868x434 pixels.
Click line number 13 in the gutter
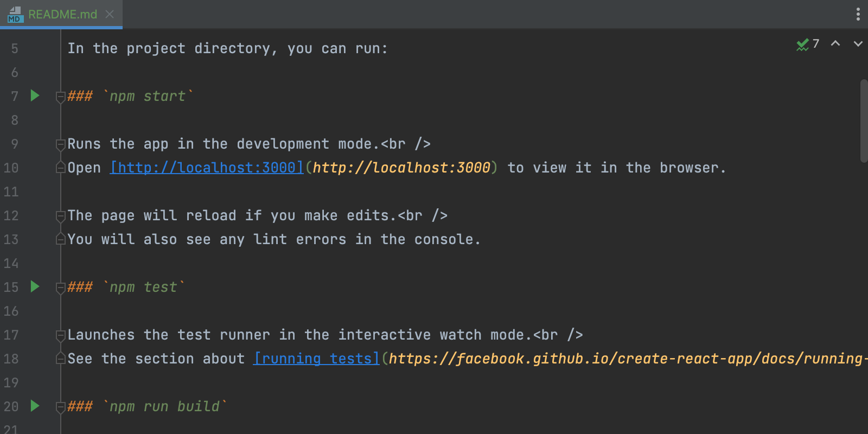coord(11,239)
